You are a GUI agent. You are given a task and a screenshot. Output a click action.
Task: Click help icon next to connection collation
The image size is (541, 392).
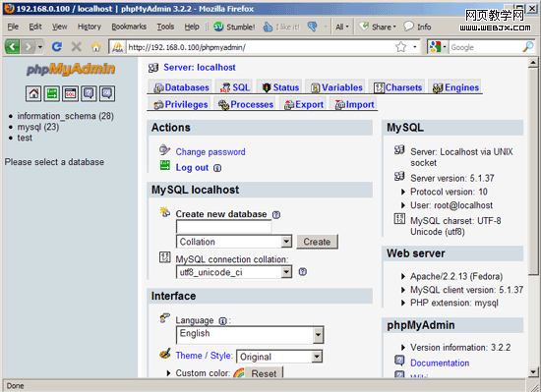303,272
